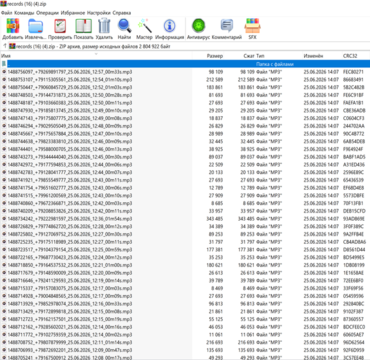Open the Файл menu
Image resolution: width=370 pixels, height=360 pixels.
(x=7, y=13)
